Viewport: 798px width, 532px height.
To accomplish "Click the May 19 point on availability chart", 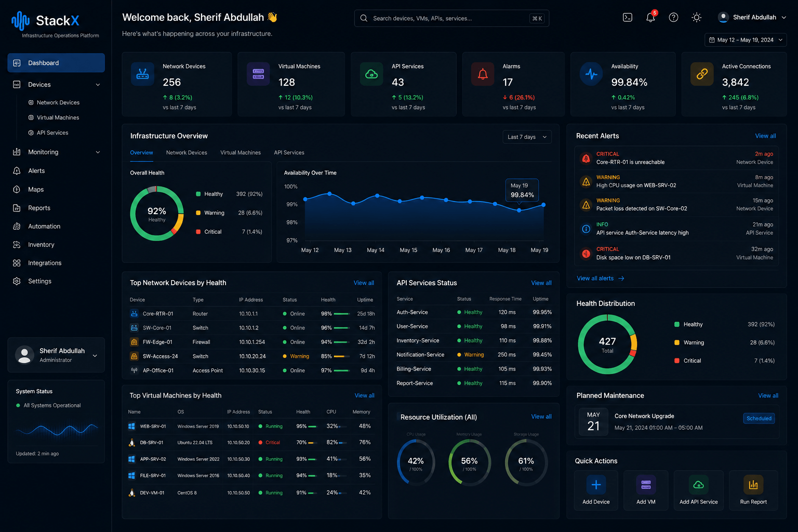I will (543, 205).
